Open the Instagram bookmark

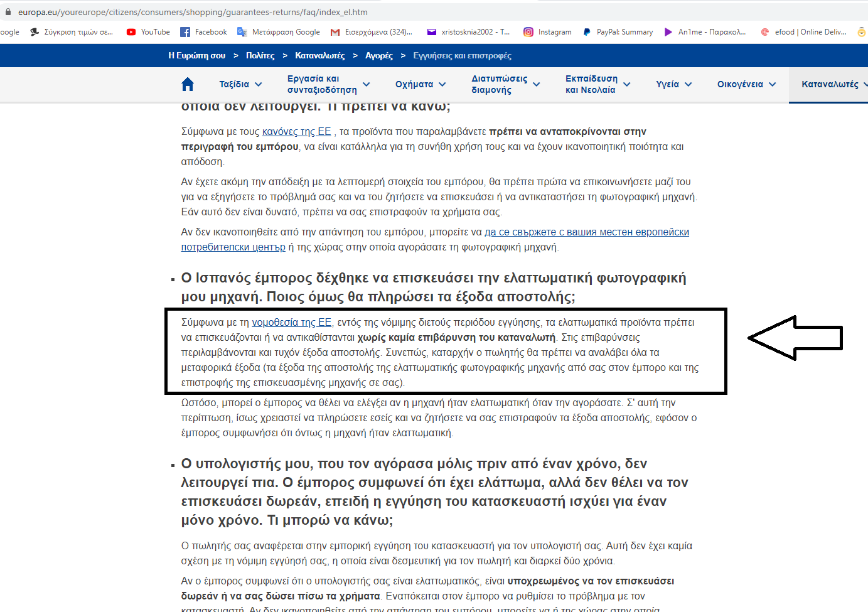coord(547,32)
